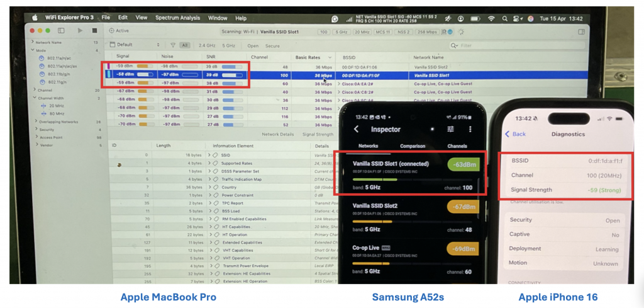
Task: Open three-dot overflow menu in Inspector
Action: 470,129
